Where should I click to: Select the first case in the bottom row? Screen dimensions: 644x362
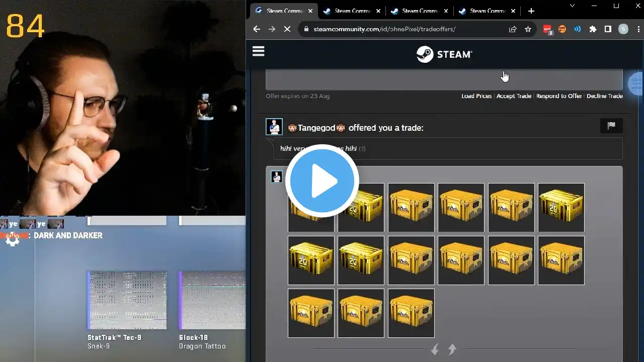(x=311, y=313)
